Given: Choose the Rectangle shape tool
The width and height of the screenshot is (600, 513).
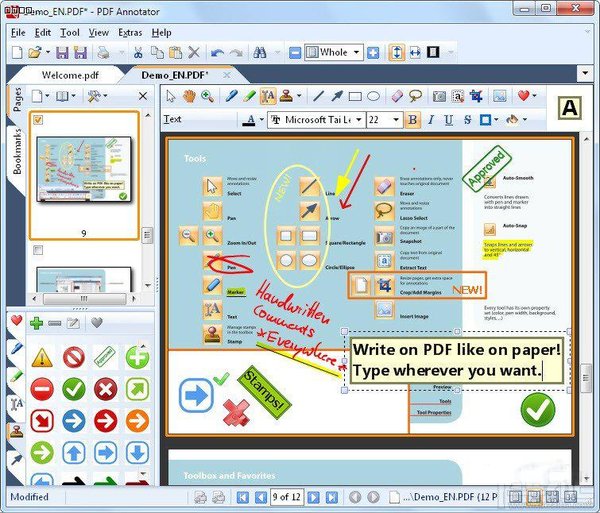Looking at the screenshot, I should tap(355, 96).
